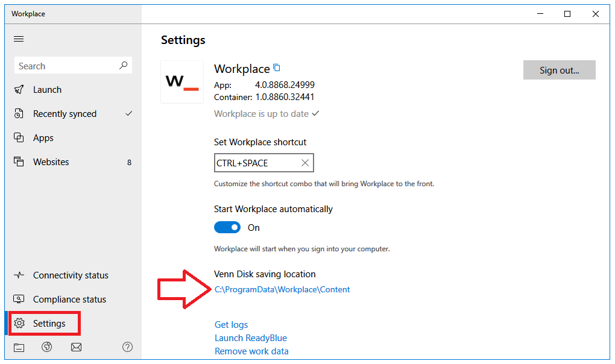Go to Recently synced
This screenshot has width=615, height=364.
[73, 114]
